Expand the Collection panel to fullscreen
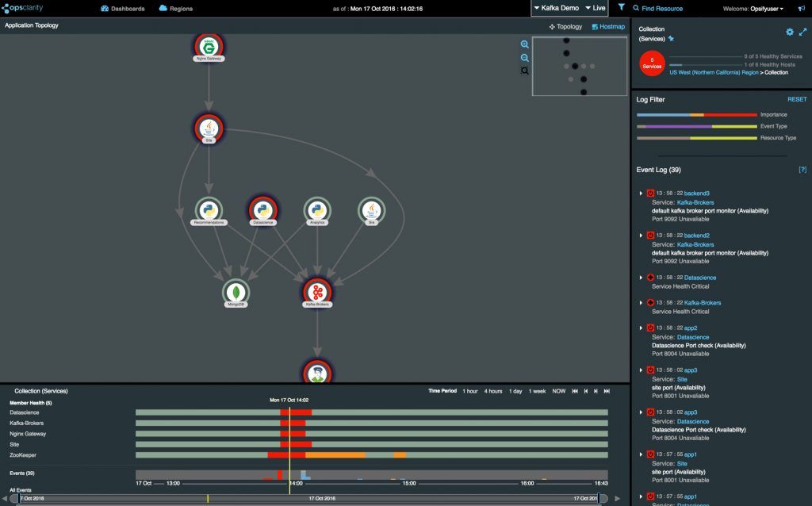The width and height of the screenshot is (812, 506). pyautogui.click(x=802, y=32)
